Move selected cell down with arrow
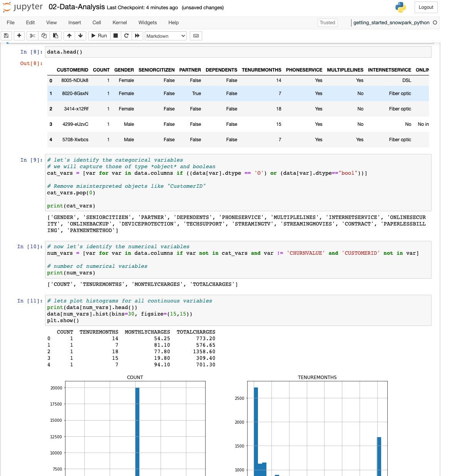This screenshot has width=462, height=476. click(80, 36)
